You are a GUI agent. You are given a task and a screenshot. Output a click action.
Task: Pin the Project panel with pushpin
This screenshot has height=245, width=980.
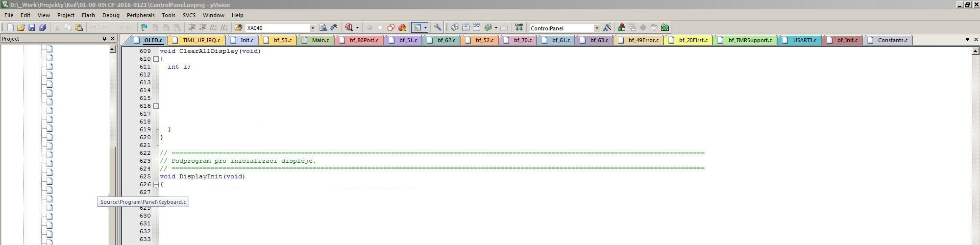(x=104, y=39)
